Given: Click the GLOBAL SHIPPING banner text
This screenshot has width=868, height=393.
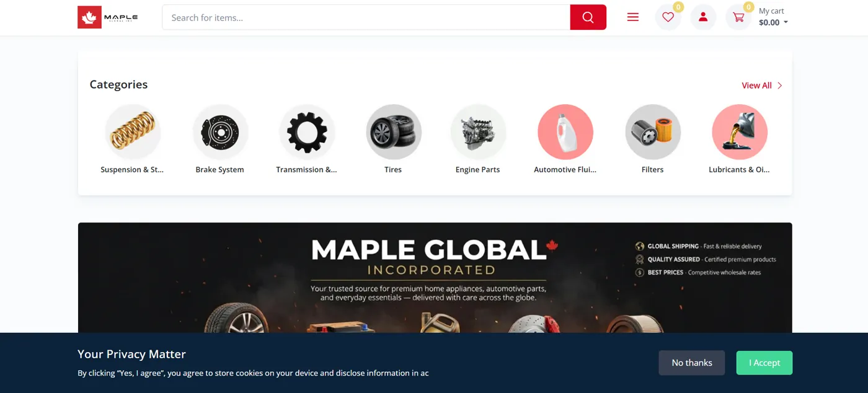Looking at the screenshot, I should tap(673, 246).
